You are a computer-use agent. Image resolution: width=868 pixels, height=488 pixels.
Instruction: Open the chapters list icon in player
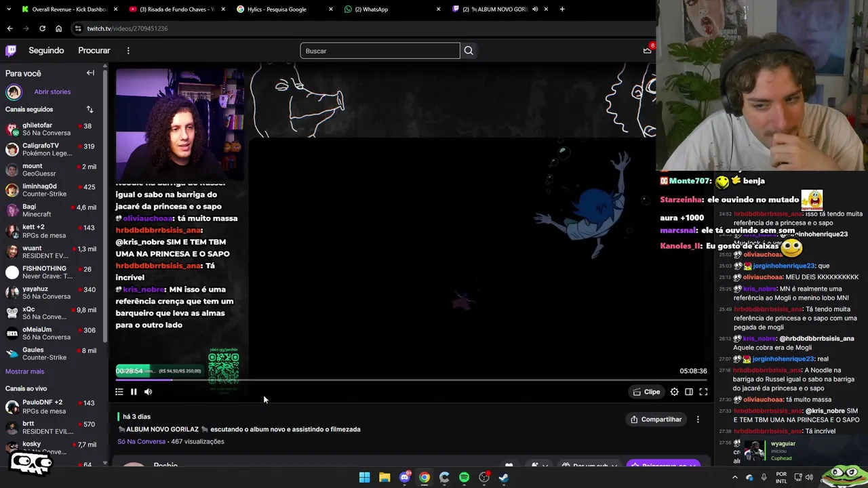(119, 392)
